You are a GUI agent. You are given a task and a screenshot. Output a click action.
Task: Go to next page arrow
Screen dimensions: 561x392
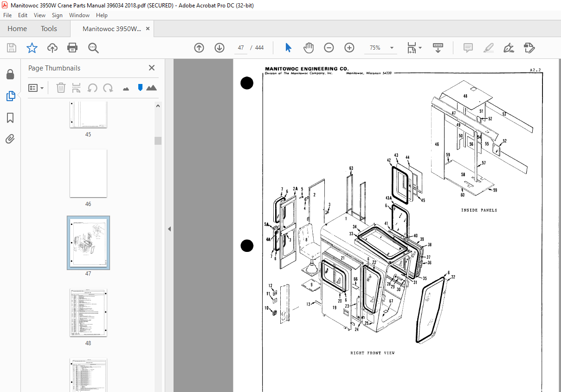coord(219,48)
